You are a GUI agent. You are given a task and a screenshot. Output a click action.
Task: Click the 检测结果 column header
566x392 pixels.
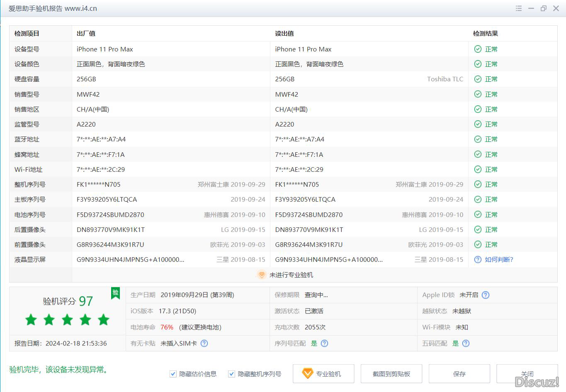point(486,34)
